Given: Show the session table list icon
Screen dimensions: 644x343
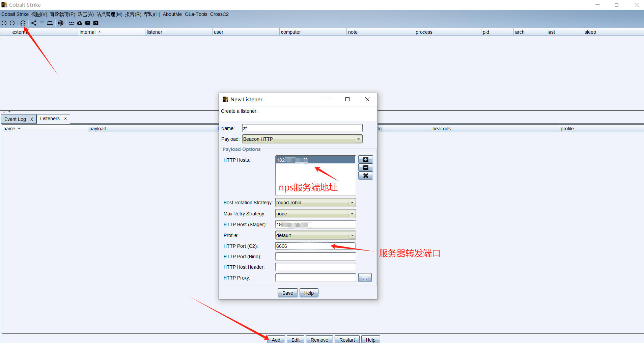Looking at the screenshot, I should click(x=42, y=23).
